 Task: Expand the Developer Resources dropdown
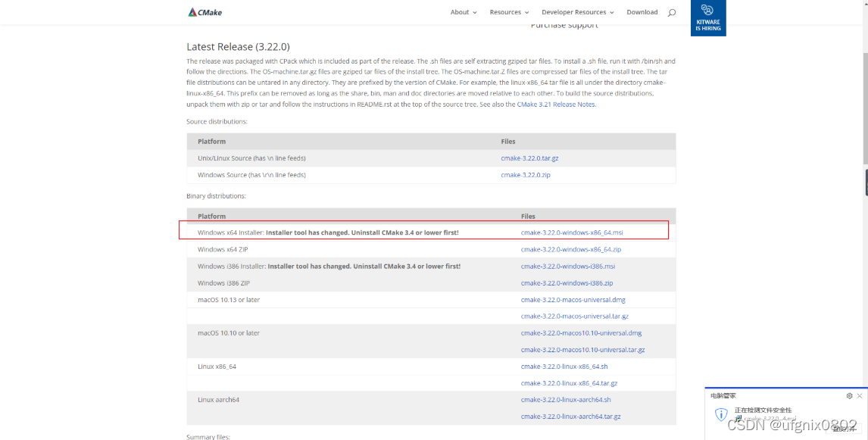(577, 12)
